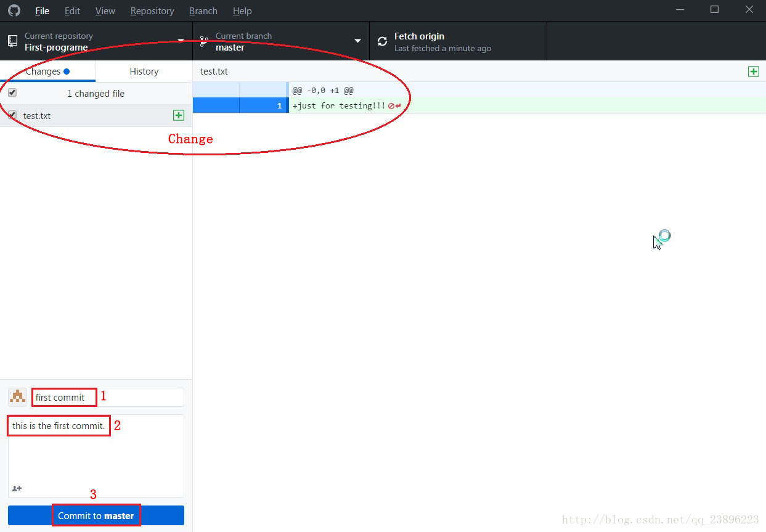This screenshot has height=532, width=766.
Task: Click the no-newline warning icon in diff
Action: click(x=394, y=106)
